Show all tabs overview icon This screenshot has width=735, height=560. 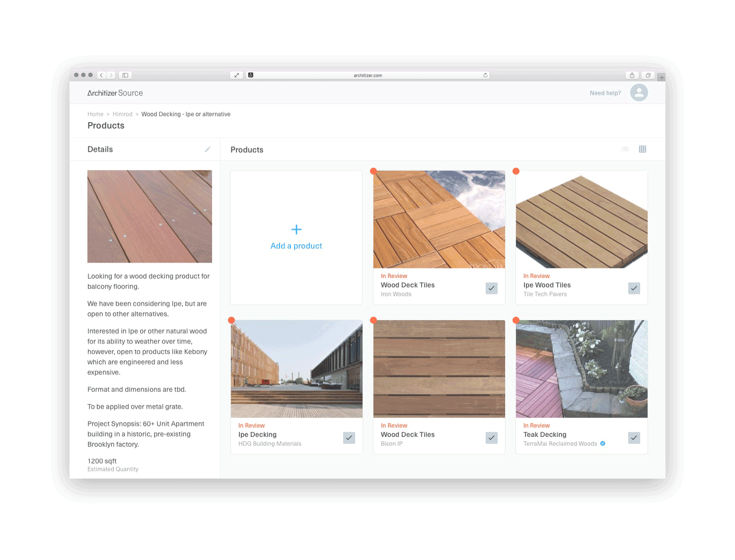point(648,75)
